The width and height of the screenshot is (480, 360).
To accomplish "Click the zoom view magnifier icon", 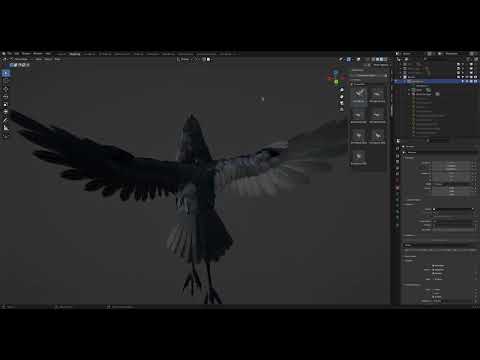I will click(342, 90).
